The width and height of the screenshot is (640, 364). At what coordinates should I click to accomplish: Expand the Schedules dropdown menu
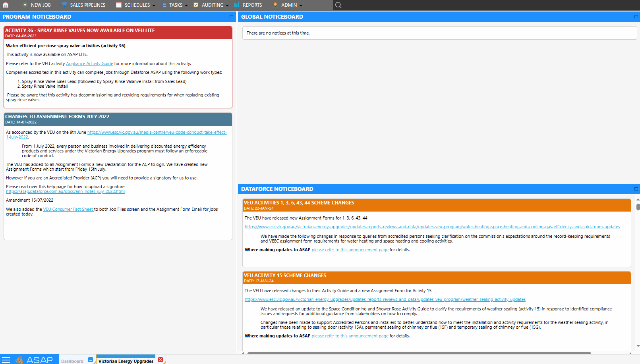click(154, 6)
